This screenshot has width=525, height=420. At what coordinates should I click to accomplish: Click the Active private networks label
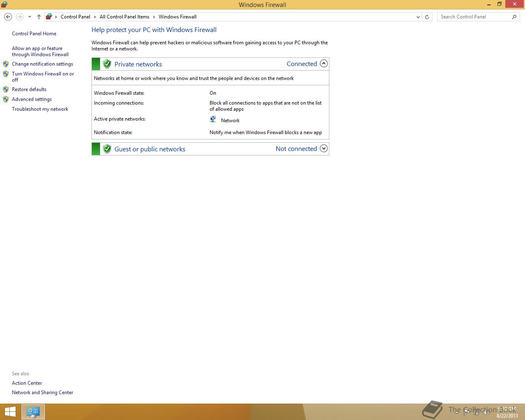[x=120, y=119]
